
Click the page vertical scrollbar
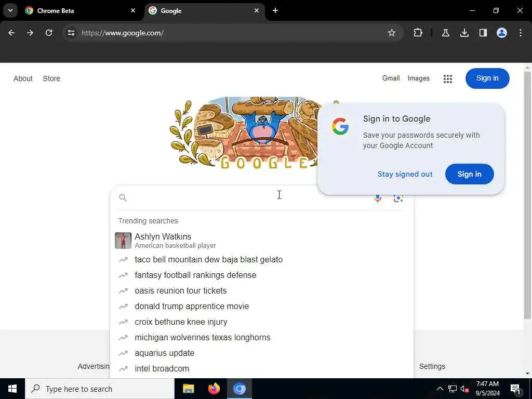pyautogui.click(x=527, y=195)
